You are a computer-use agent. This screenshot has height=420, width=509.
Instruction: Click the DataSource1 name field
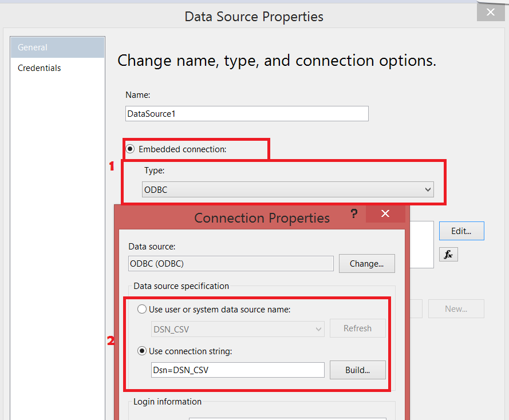(x=247, y=114)
